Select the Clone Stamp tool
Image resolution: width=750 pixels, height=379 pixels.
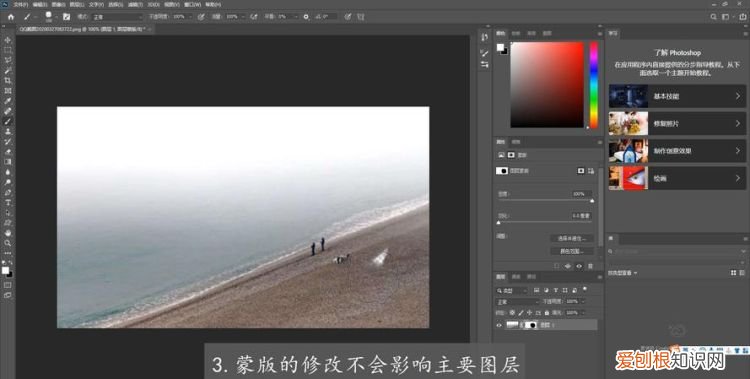coord(8,132)
